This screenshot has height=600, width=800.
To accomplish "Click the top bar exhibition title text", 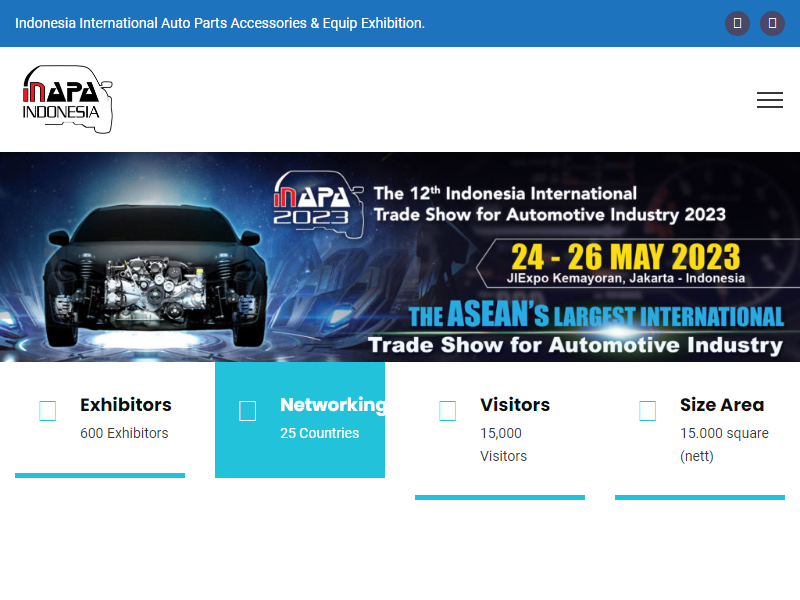I will [220, 23].
